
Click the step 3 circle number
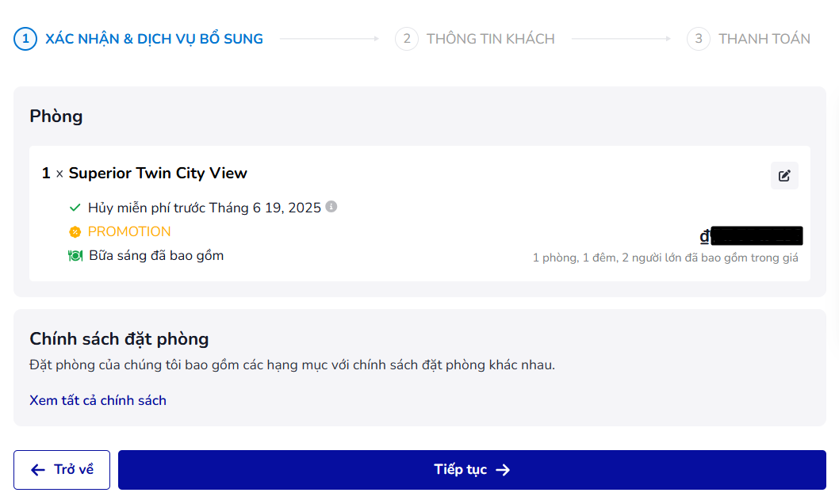(x=699, y=39)
